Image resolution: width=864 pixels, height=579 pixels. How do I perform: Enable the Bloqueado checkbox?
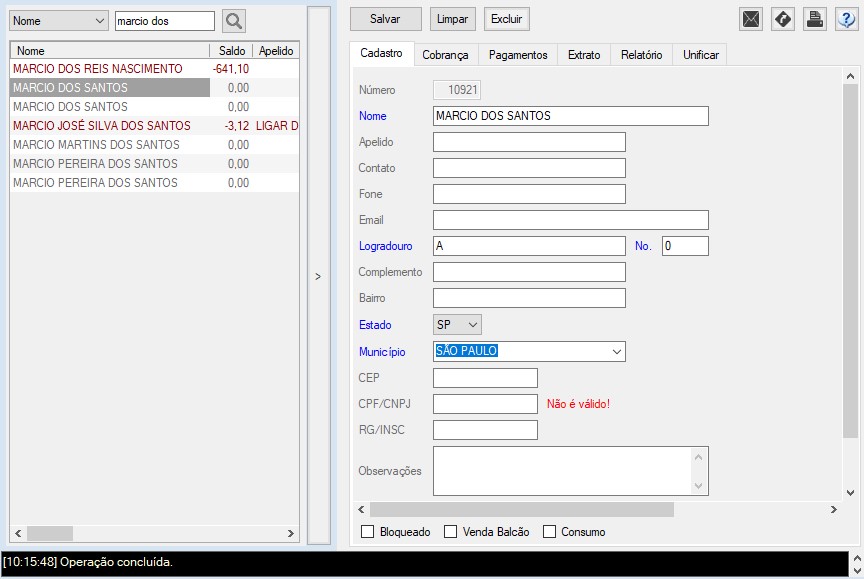tap(367, 532)
